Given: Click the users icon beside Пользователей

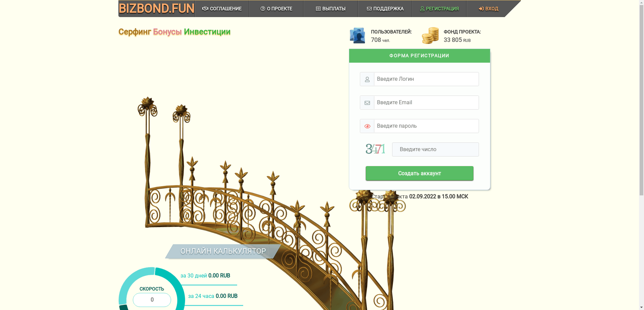Looking at the screenshot, I should point(358,36).
